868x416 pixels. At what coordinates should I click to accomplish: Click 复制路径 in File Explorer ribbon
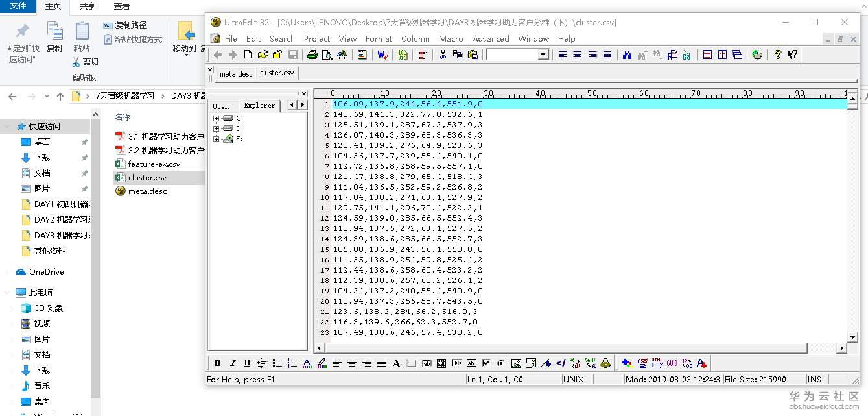125,25
